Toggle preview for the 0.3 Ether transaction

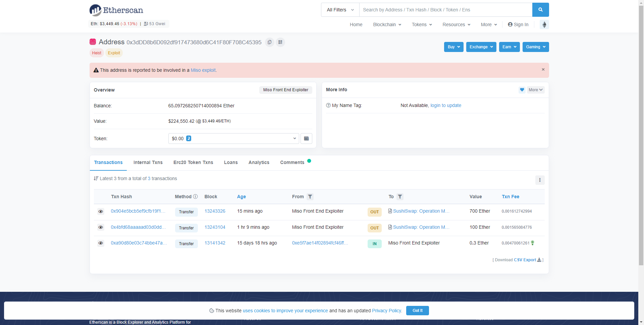101,243
